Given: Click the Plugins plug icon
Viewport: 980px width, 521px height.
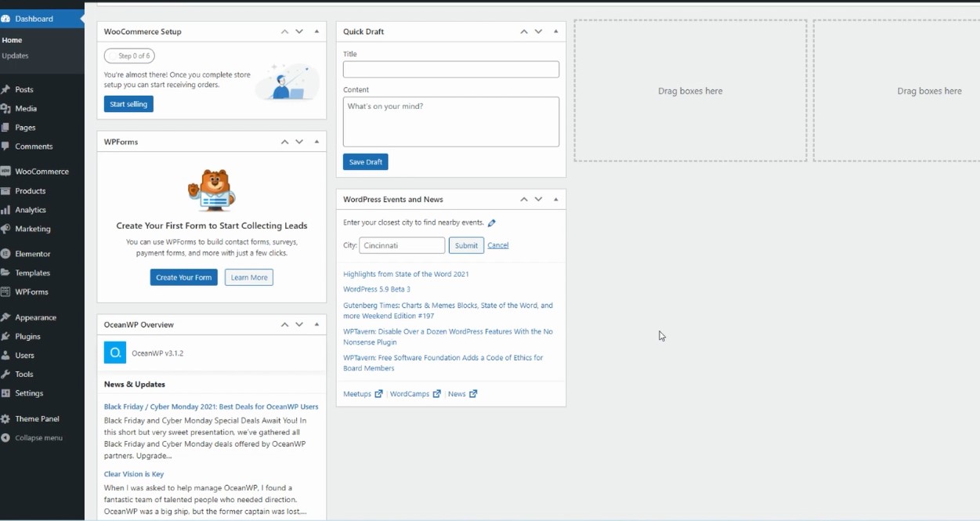Looking at the screenshot, I should pyautogui.click(x=5, y=336).
